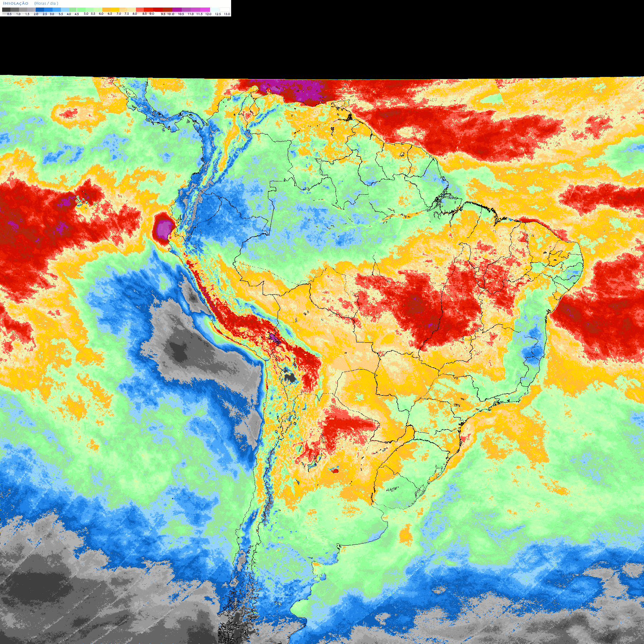The width and height of the screenshot is (644, 644).
Task: Click the 12.5 legend value
Action: pos(218,14)
